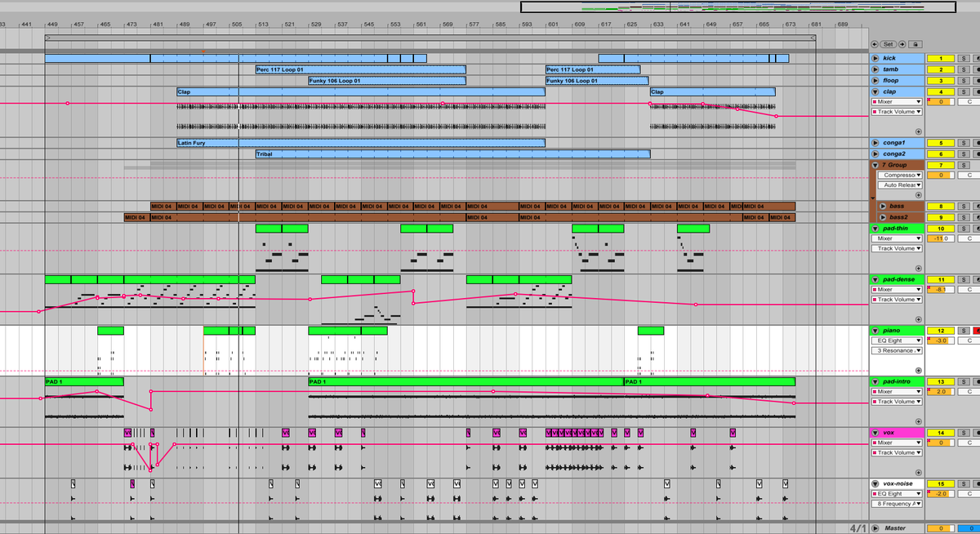Select the first Perc 117 Loop 01 clip
The width and height of the screenshot is (980, 534).
click(x=360, y=69)
